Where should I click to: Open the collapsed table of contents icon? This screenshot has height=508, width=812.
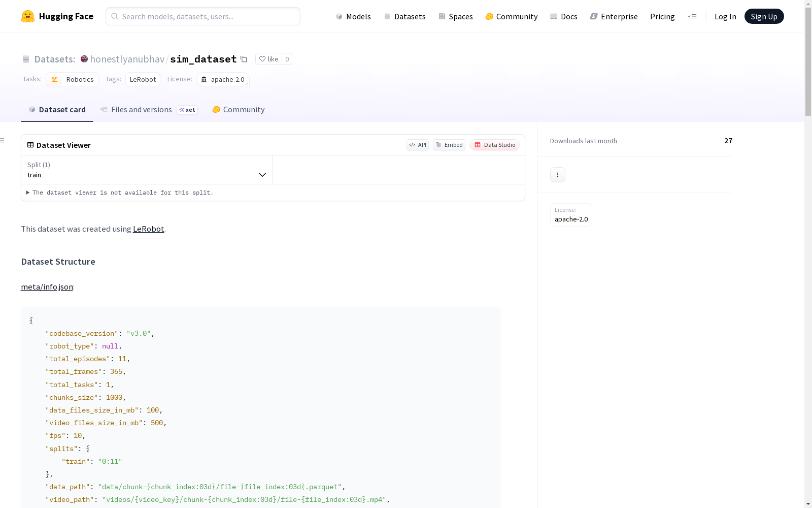coord(3,140)
